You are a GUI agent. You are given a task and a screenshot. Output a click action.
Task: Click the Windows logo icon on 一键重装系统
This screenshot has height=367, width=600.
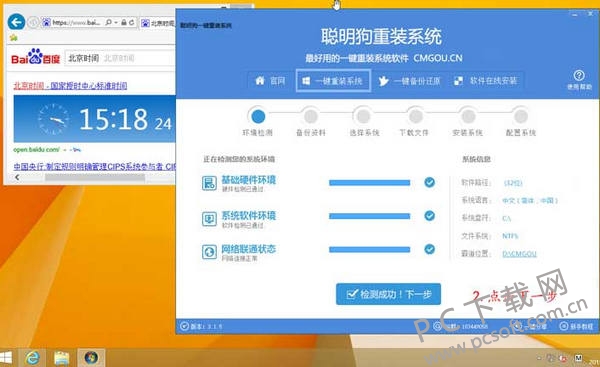pos(306,81)
